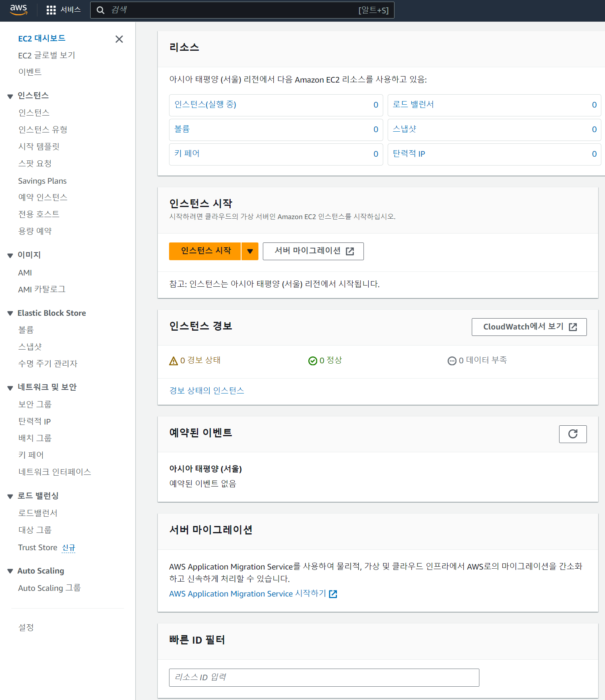Click 예약된 이벤트 없음 text
This screenshot has width=605, height=700.
click(202, 483)
